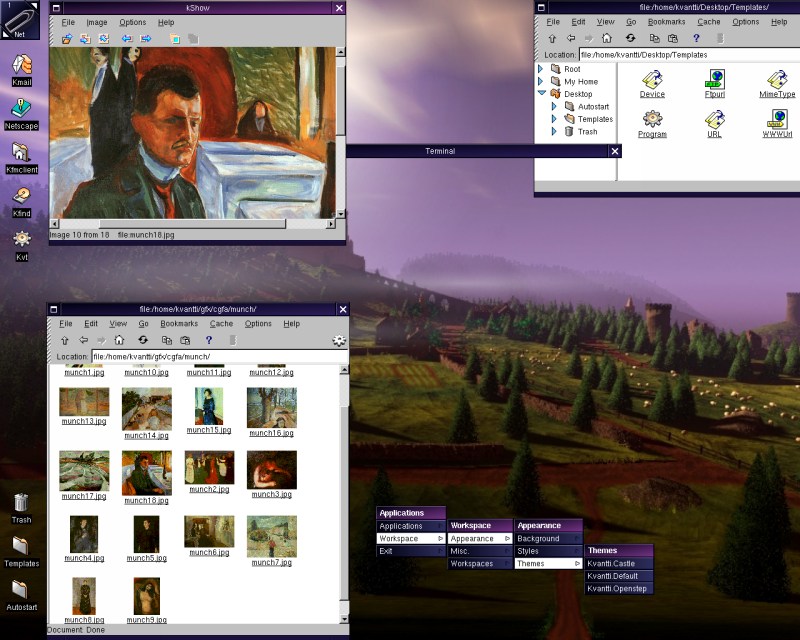
Task: Click the copy icon in the Templates window toolbar
Action: pyautogui.click(x=654, y=38)
